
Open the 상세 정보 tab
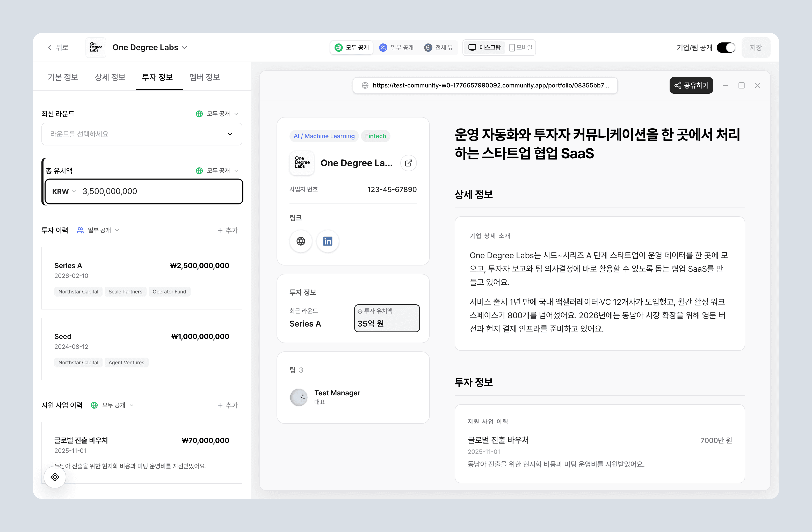pyautogui.click(x=110, y=77)
